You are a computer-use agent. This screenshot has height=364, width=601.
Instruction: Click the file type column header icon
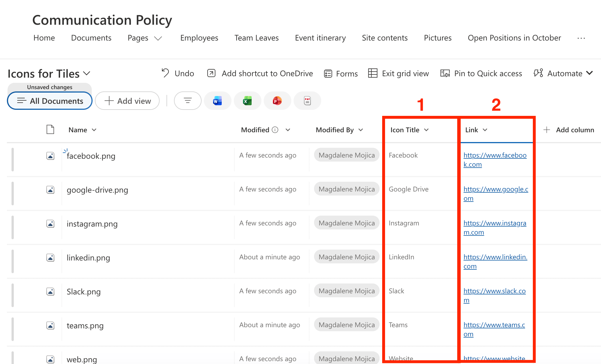click(50, 130)
